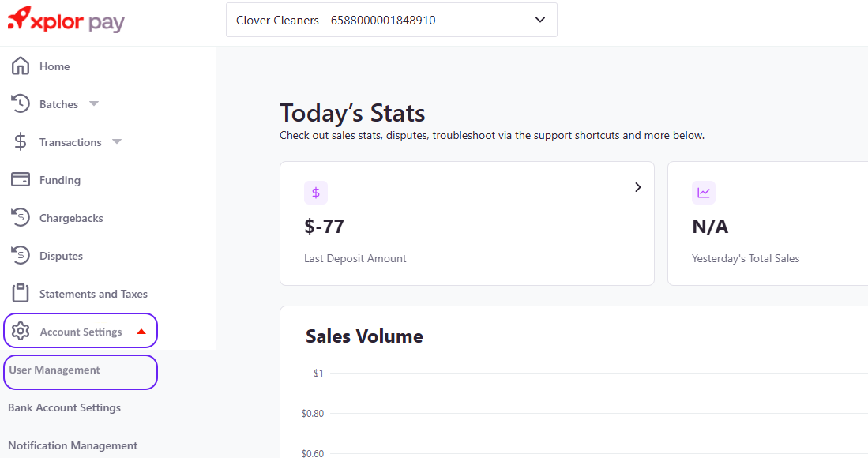Collapse Account Settings with the red arrow
The width and height of the screenshot is (868, 458).
(x=141, y=332)
